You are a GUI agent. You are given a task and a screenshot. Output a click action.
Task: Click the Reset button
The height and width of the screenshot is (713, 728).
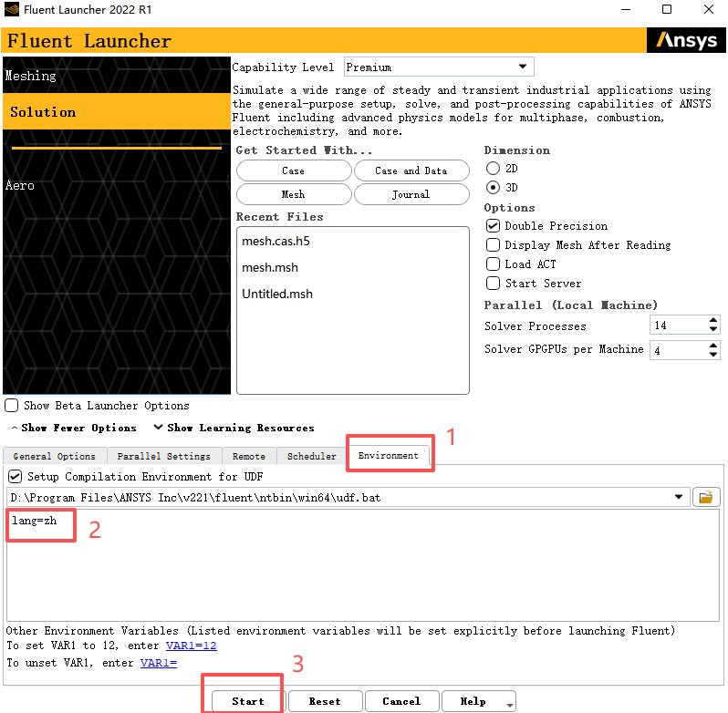(325, 701)
